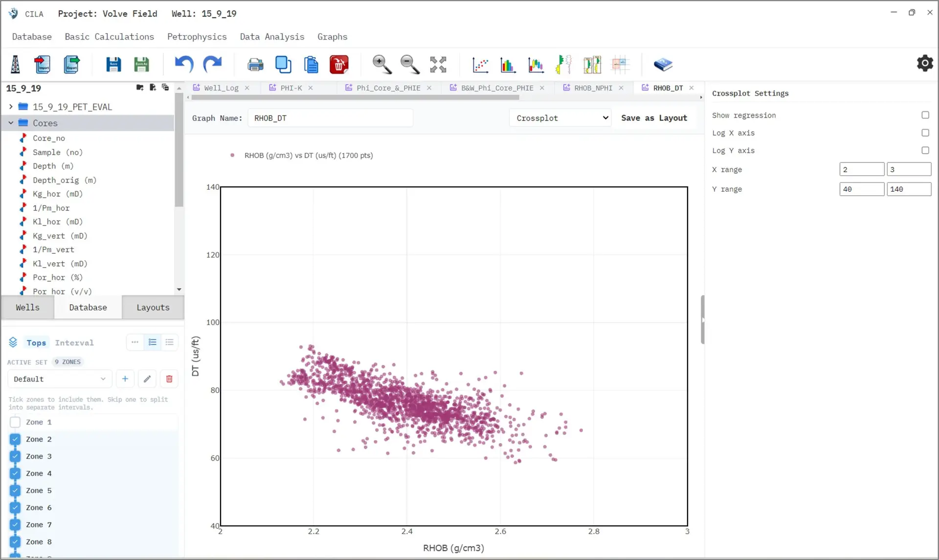Switch to the RHOB_NPHI tab
The image size is (939, 560).
click(x=593, y=88)
